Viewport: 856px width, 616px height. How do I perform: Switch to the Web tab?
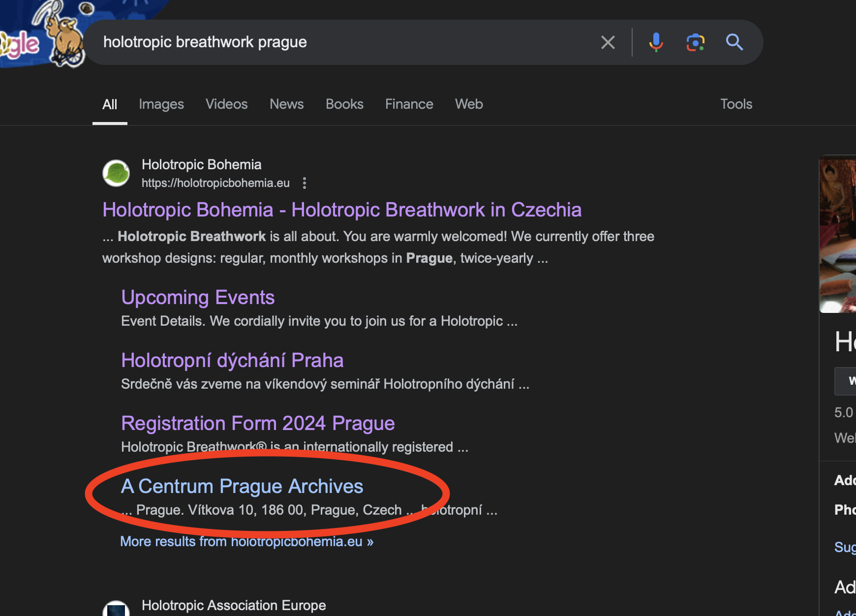(469, 104)
